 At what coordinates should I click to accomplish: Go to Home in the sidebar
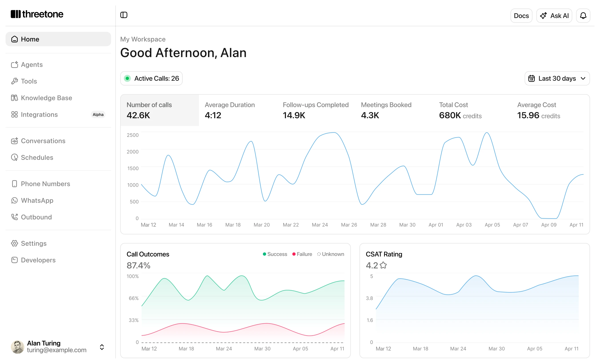(58, 39)
